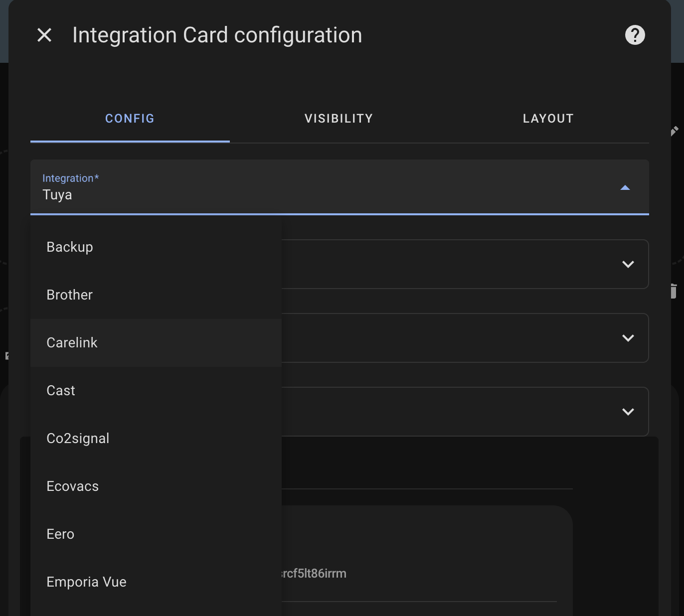
Task: Open the middle chevron dropdown selector
Action: [628, 338]
